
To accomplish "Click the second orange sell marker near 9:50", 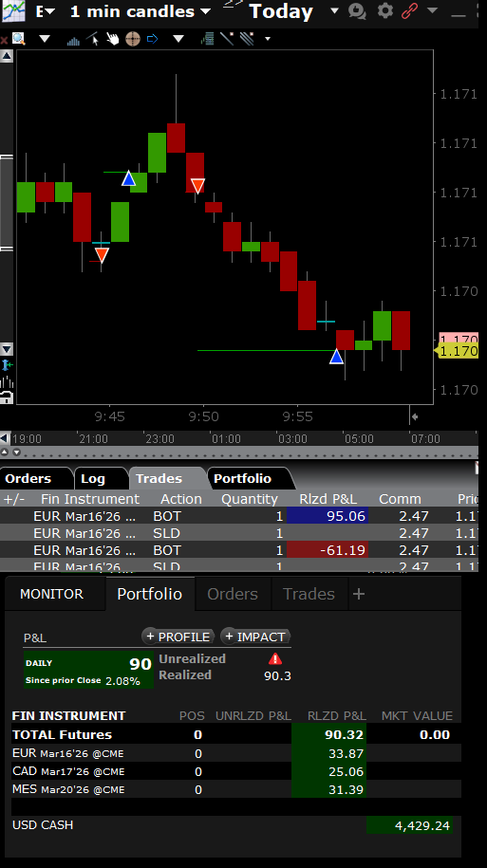I will pos(197,185).
